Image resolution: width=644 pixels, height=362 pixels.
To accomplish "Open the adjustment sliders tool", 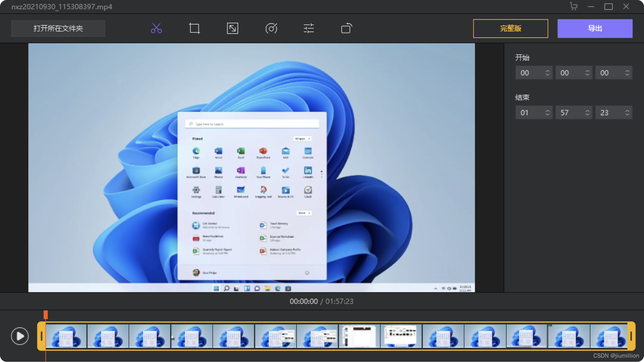I will [309, 29].
